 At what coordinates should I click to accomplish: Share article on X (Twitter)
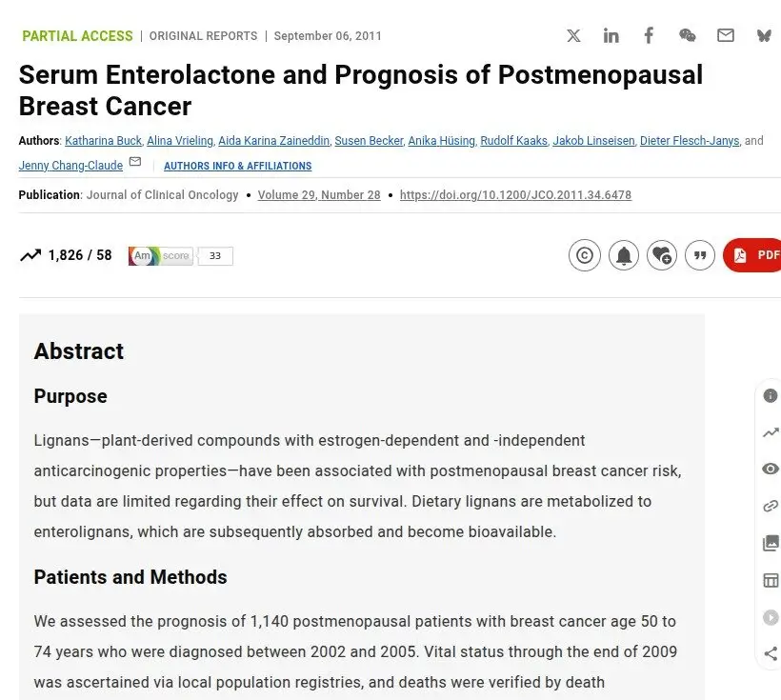573,35
